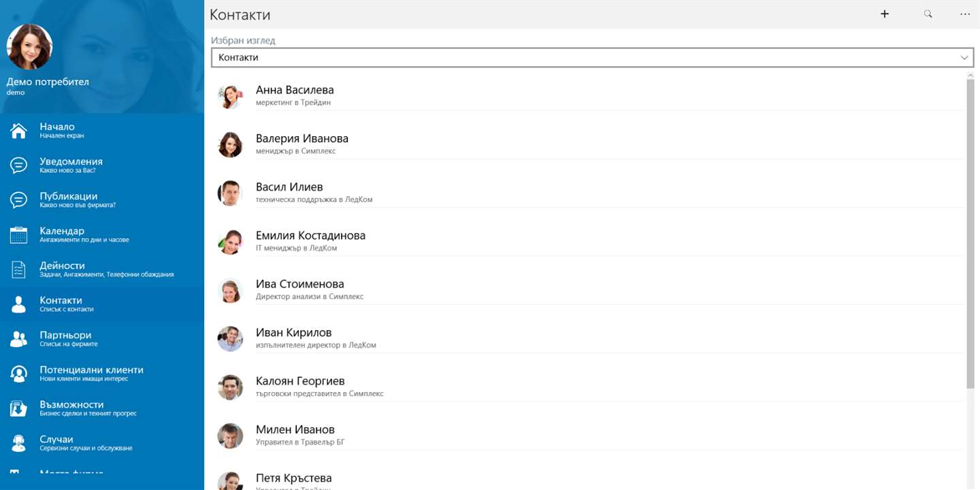Viewport: 980px width, 490px height.
Task: Click Васил Илиев's avatar thumbnail
Action: coord(230,193)
